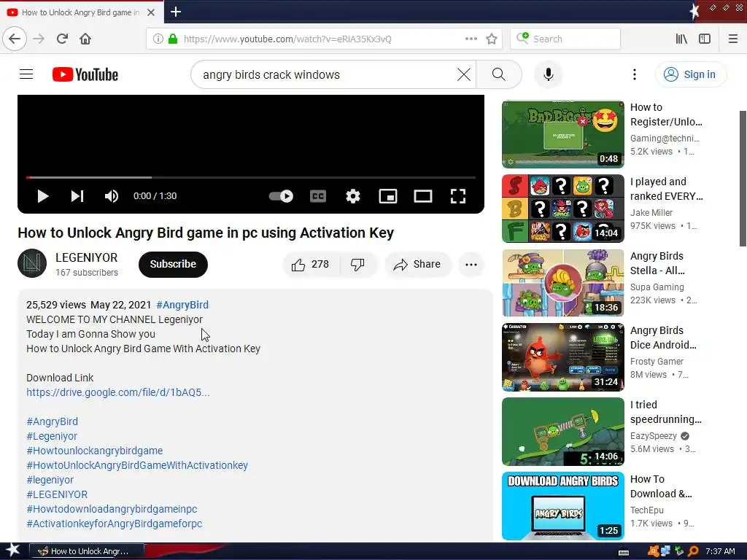Image resolution: width=747 pixels, height=560 pixels.
Task: Enter full screen mode
Action: pyautogui.click(x=458, y=195)
